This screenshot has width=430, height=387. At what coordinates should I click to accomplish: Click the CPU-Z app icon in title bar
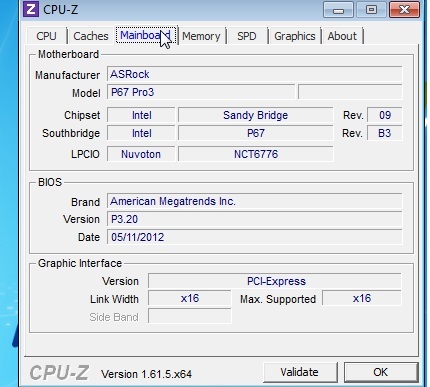31,9
